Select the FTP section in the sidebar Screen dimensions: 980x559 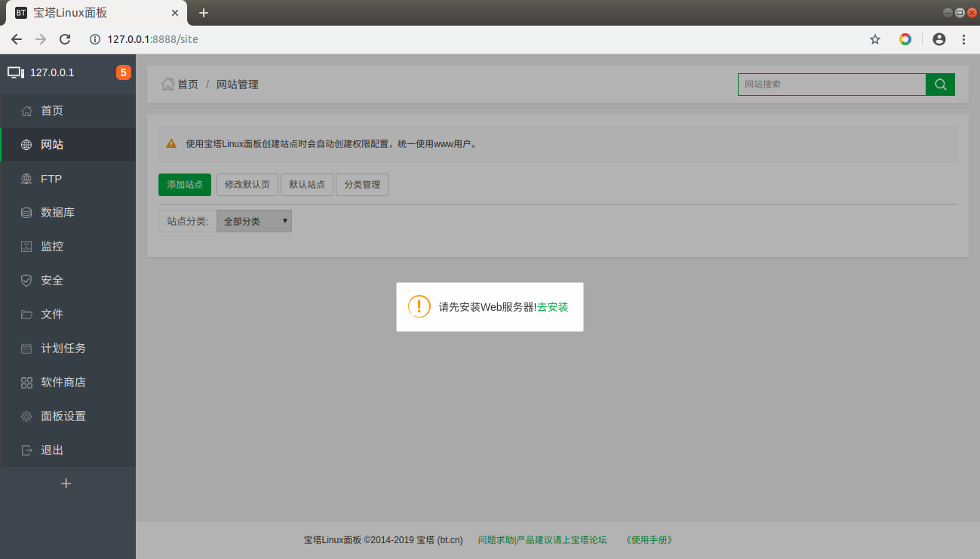[x=50, y=178]
